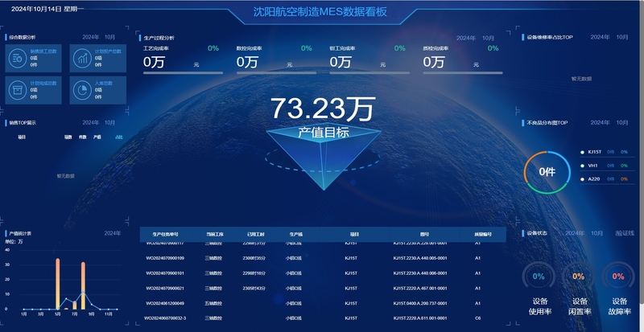
Task: Click the 图号 column header
Action: click(424, 235)
